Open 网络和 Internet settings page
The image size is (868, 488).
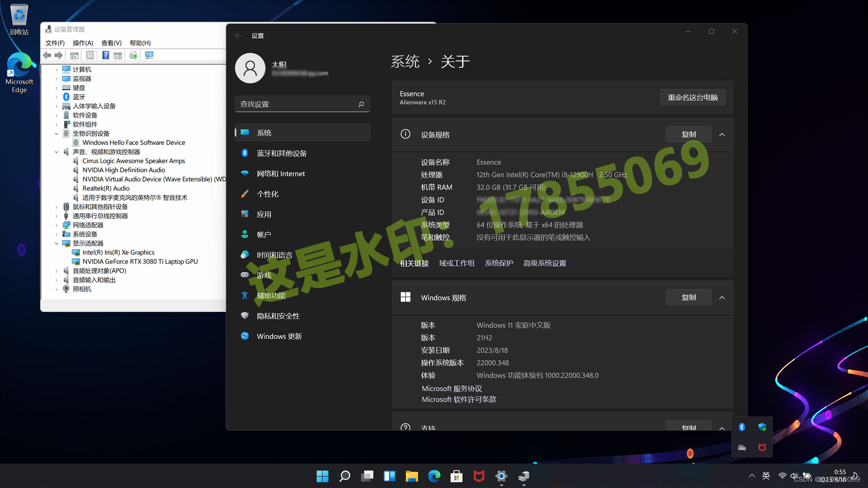302,174
